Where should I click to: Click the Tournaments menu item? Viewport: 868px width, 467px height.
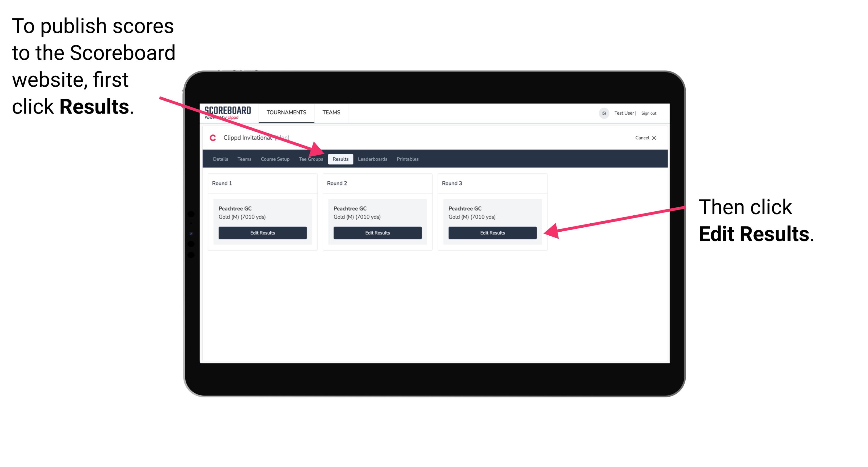click(285, 112)
